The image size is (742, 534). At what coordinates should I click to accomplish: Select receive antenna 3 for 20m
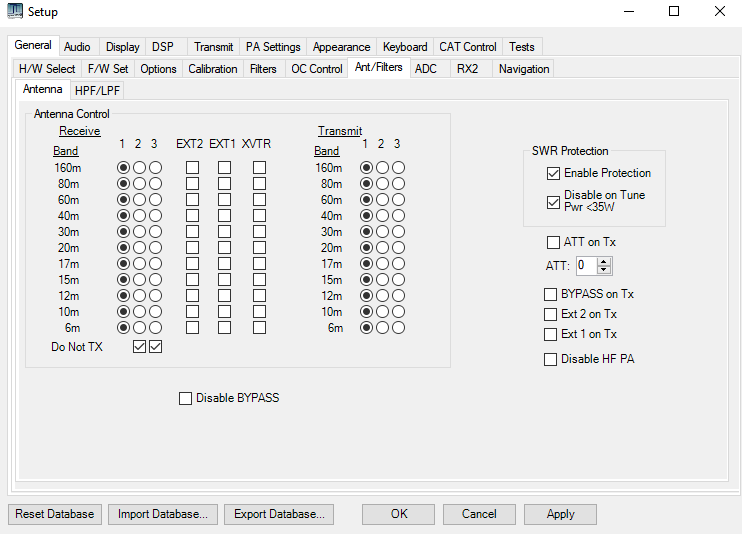coord(155,248)
